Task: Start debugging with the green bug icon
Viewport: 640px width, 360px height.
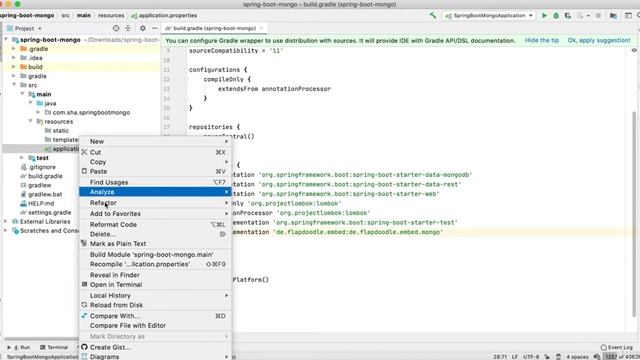Action: click(x=556, y=16)
